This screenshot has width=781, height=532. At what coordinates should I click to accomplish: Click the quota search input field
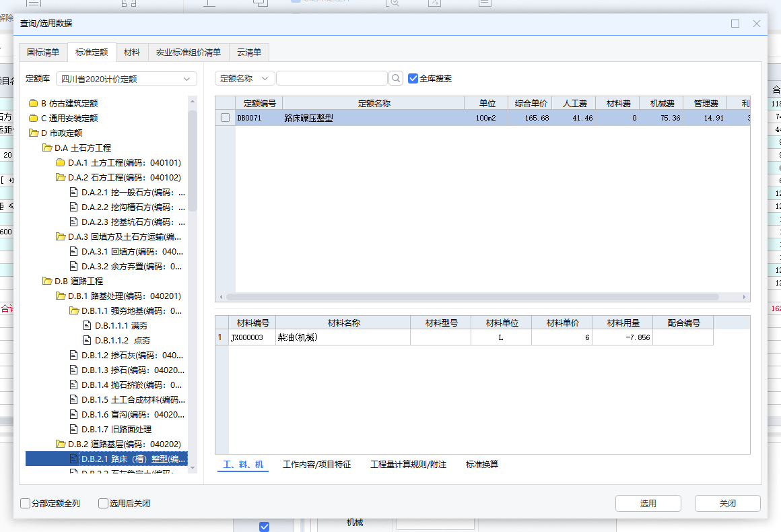[332, 78]
